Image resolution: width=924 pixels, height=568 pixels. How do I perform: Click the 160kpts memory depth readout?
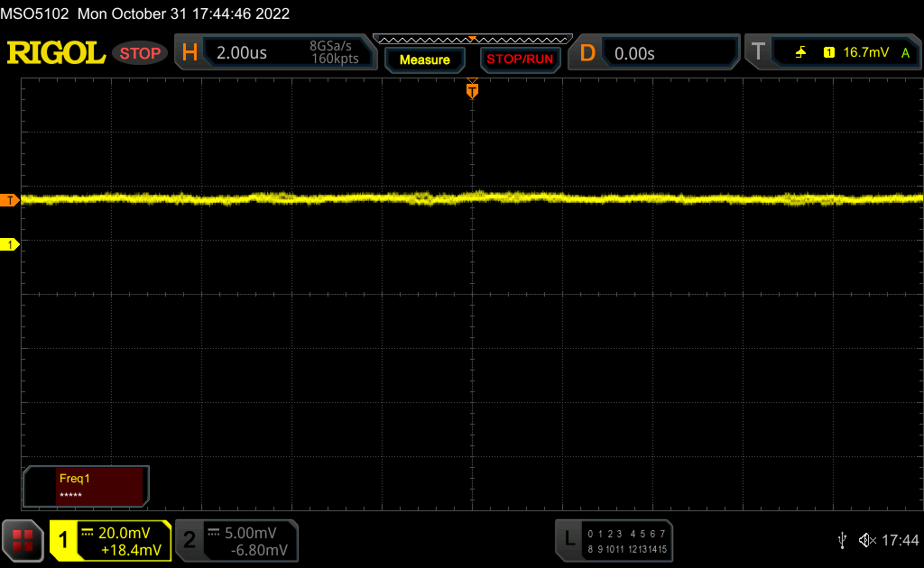pyautogui.click(x=335, y=59)
